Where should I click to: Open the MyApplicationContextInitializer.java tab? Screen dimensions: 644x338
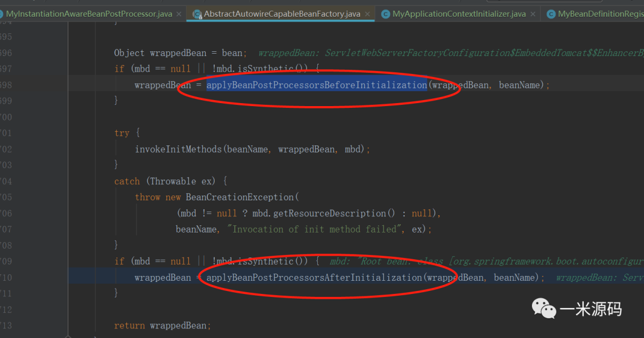point(459,14)
